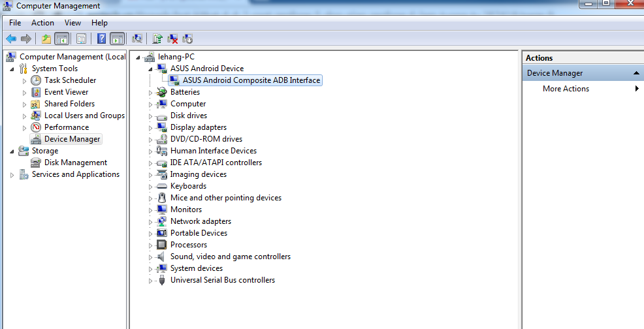Screen dimensions: 644x329
Task: Expand the Network adapters category arrow
Action: pyautogui.click(x=151, y=222)
